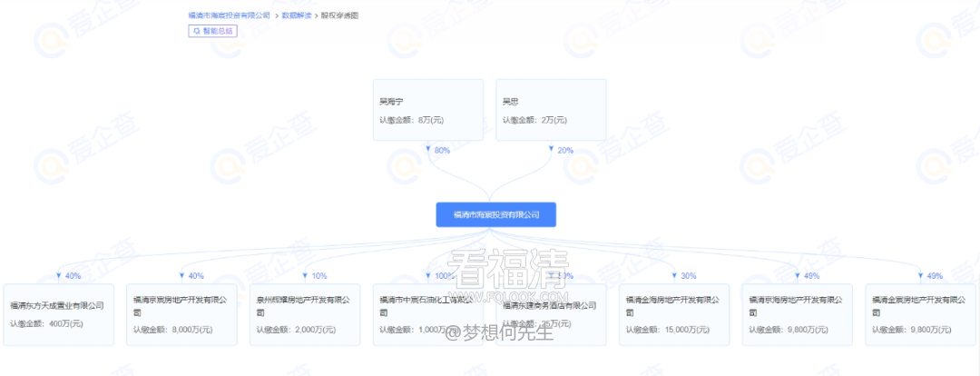Click 认缴金额 8万(元) in 吴海宁 card
The image size is (980, 376).
(411, 120)
